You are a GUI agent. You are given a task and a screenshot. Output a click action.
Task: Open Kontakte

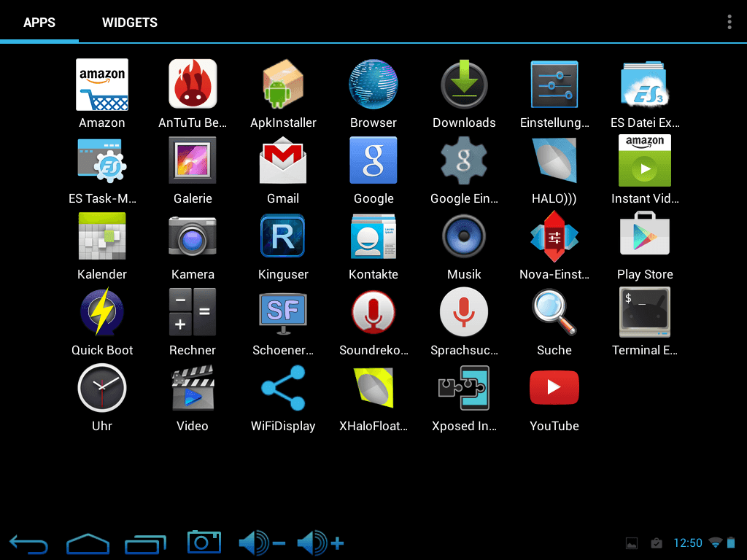tap(373, 237)
